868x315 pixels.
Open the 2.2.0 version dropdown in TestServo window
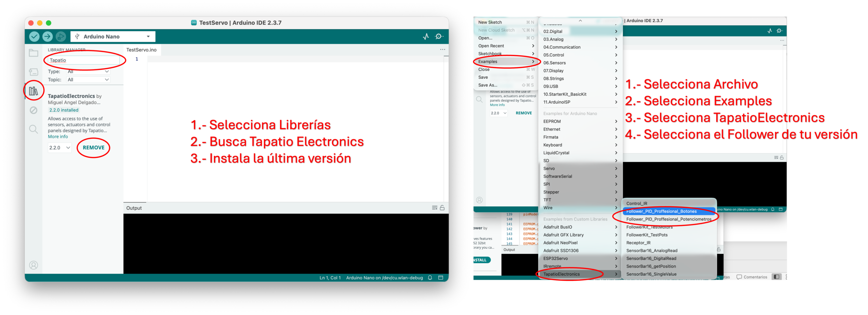59,147
